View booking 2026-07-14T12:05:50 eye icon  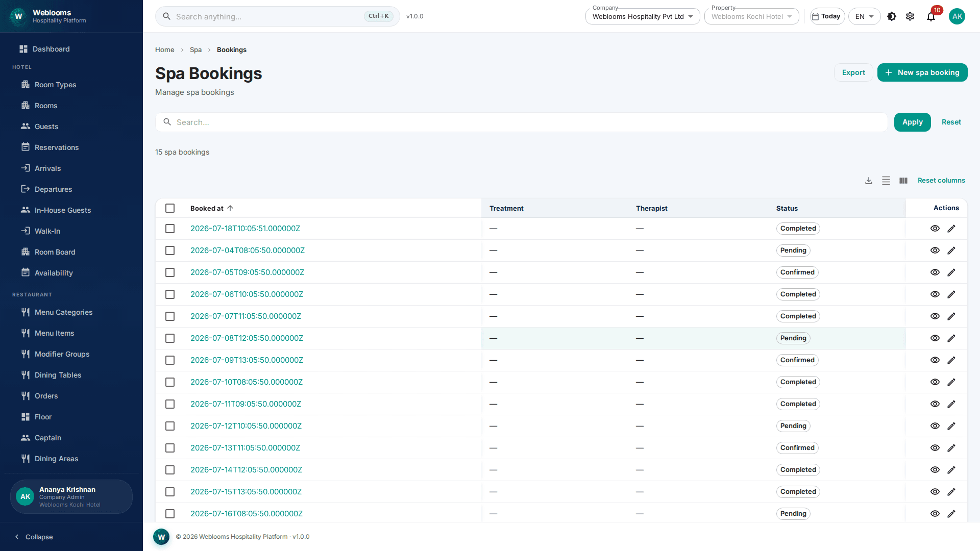(935, 470)
